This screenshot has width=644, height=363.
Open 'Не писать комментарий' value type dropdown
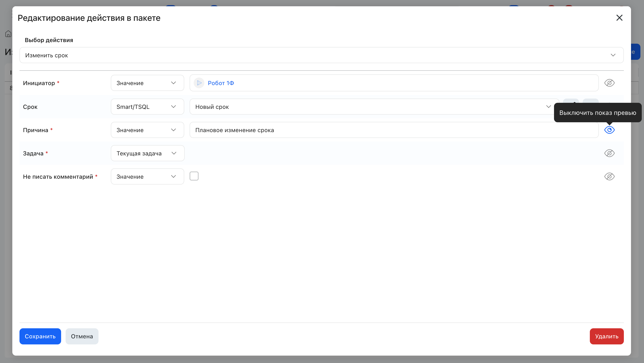pyautogui.click(x=147, y=176)
